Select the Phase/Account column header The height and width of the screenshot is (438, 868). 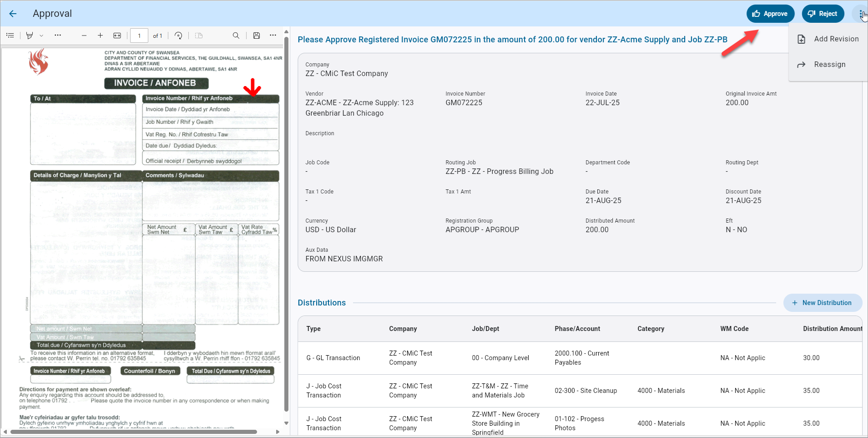pos(577,329)
